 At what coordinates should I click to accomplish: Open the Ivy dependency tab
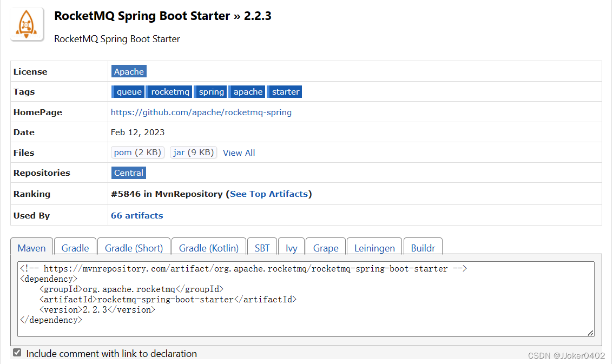(x=292, y=248)
